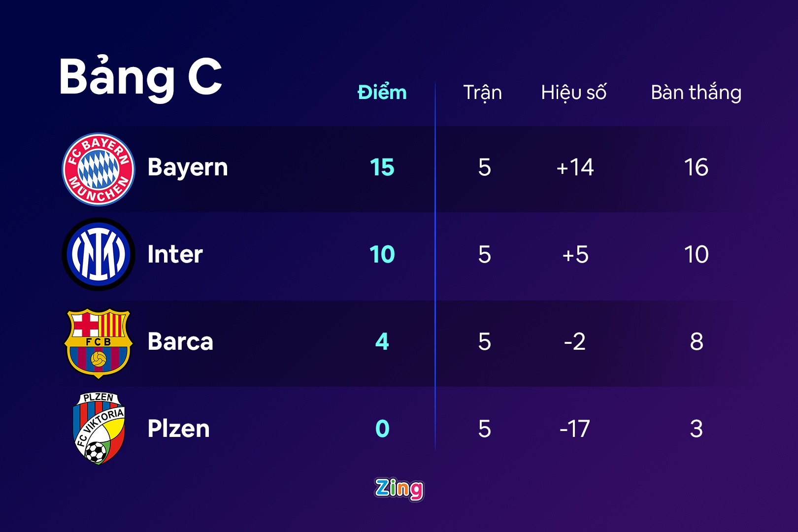
Task: Click the Bàn thắng column header
Action: (696, 93)
